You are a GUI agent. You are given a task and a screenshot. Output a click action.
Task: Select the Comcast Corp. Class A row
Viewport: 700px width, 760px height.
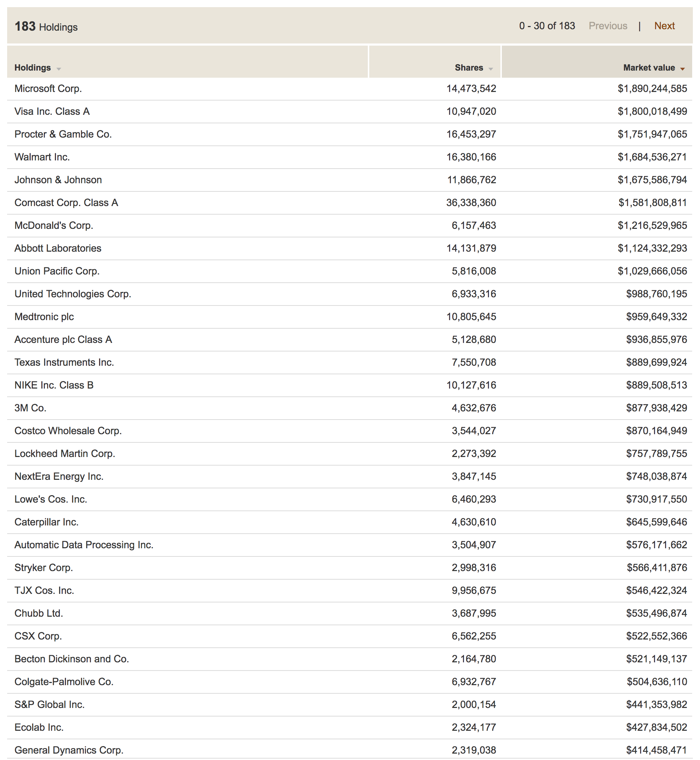tap(66, 202)
